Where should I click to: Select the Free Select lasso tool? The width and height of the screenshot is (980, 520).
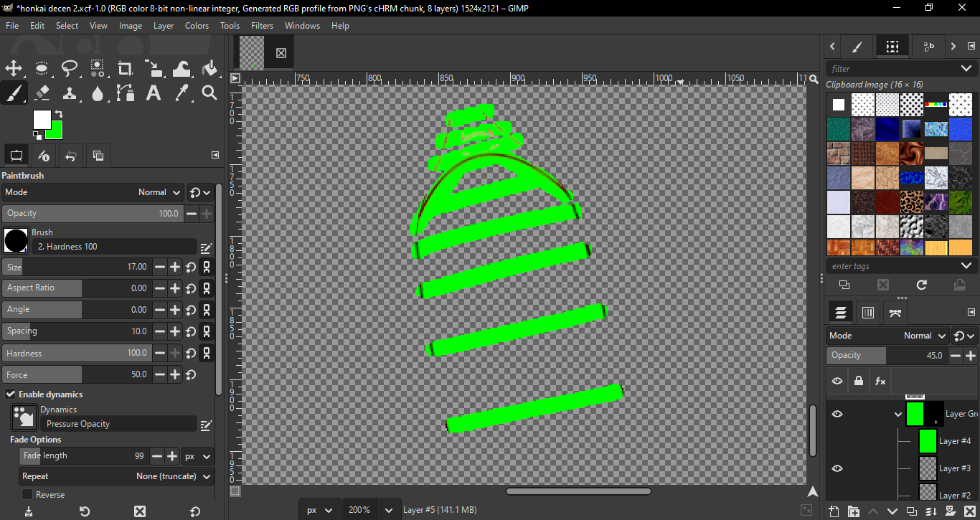[70, 69]
